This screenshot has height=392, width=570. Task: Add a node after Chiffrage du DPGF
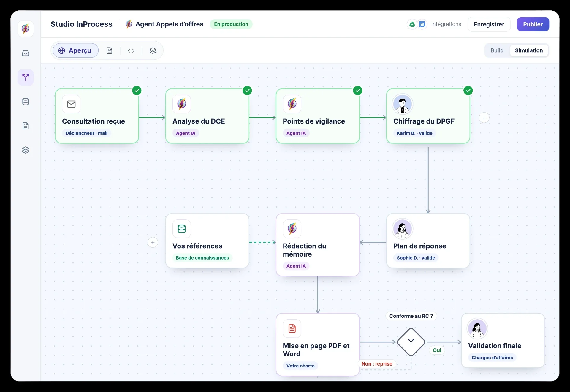coord(484,118)
